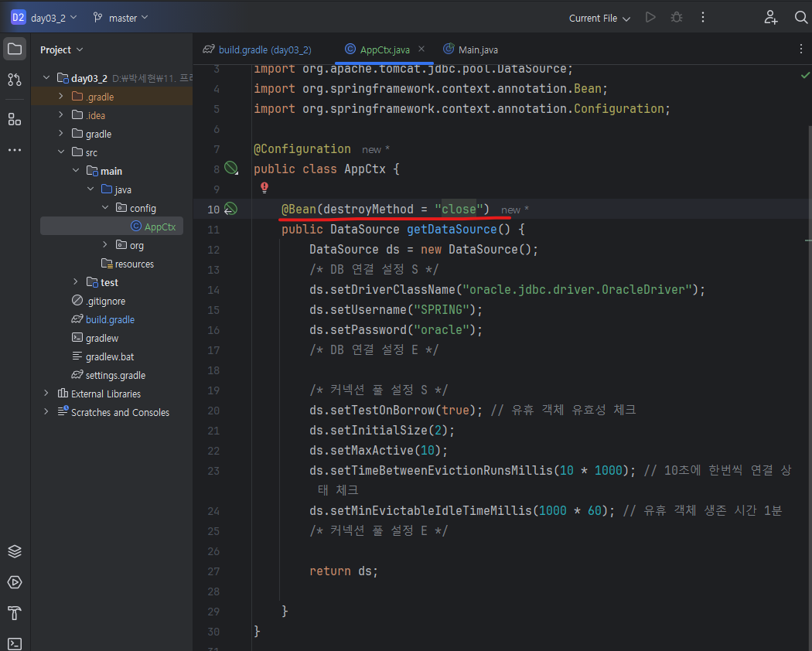Expand Scratches and Consoles node
The height and width of the screenshot is (651, 812).
(x=46, y=412)
